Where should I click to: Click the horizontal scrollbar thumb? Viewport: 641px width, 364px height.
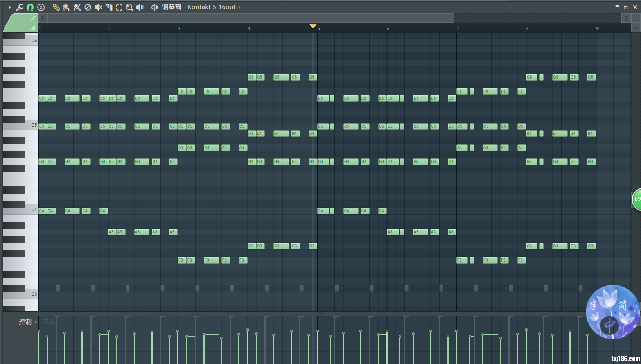click(x=251, y=18)
